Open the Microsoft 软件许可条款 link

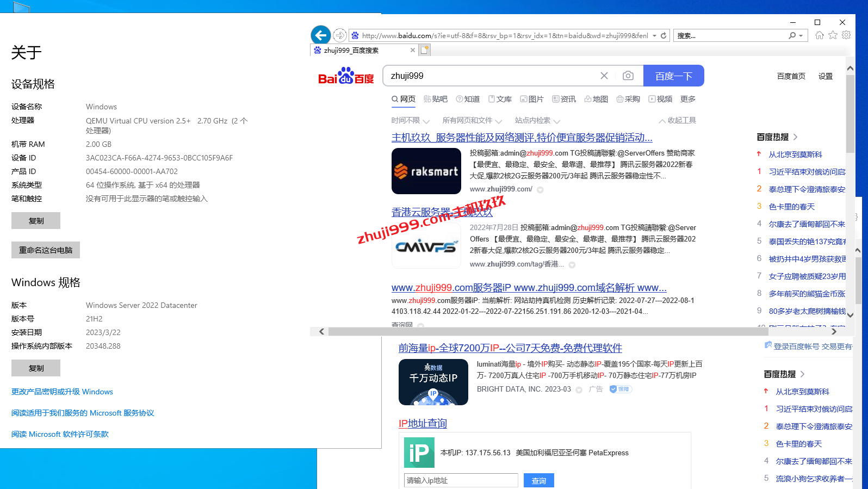tap(60, 434)
